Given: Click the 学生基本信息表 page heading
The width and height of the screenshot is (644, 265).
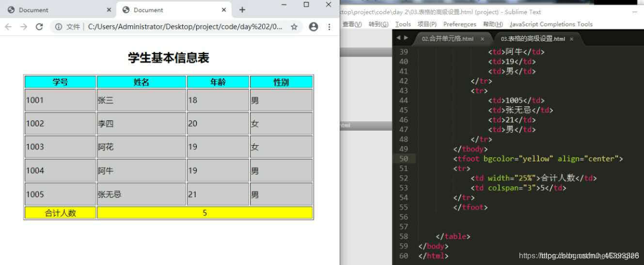Looking at the screenshot, I should pos(169,58).
